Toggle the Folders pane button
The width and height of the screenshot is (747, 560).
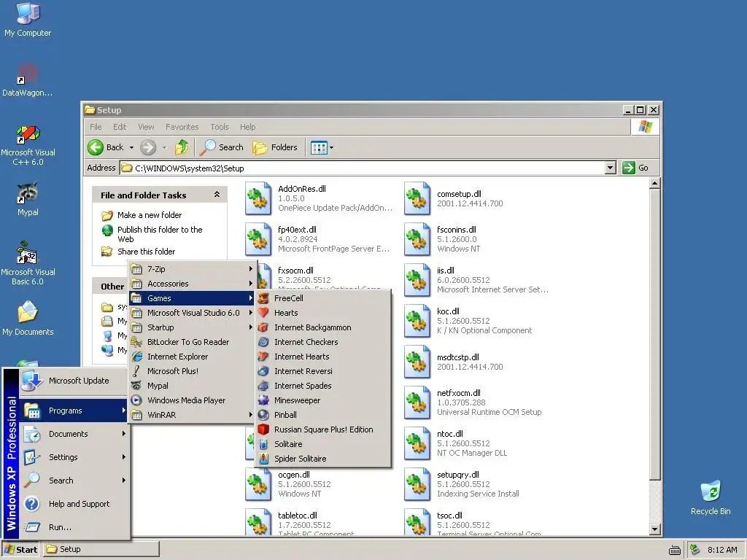coord(275,147)
